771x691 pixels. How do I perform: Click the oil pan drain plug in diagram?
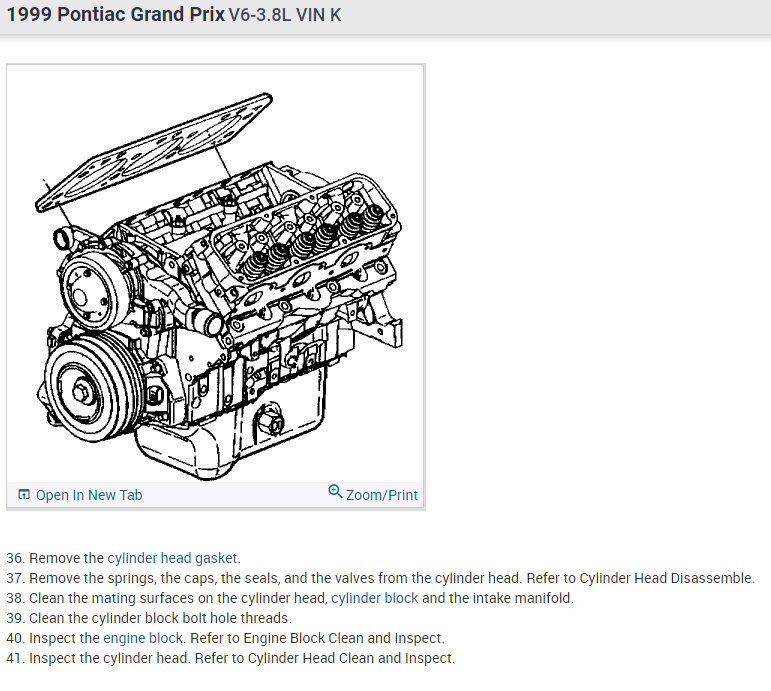269,420
